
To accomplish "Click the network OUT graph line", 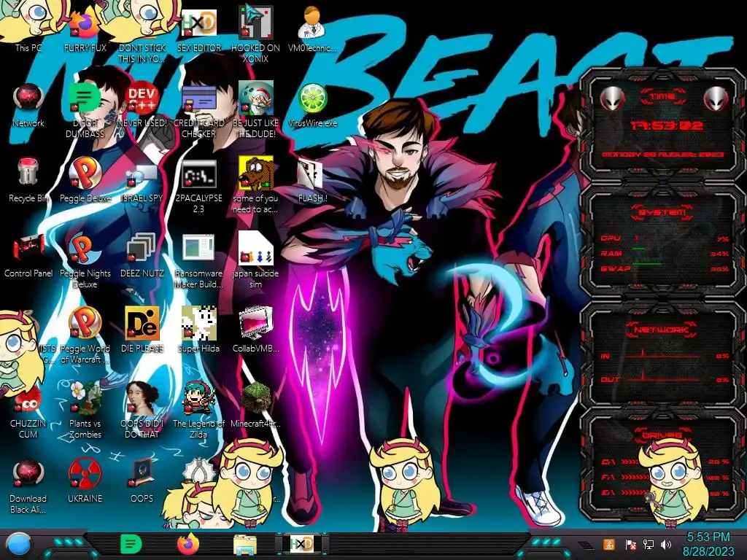I will [663, 378].
